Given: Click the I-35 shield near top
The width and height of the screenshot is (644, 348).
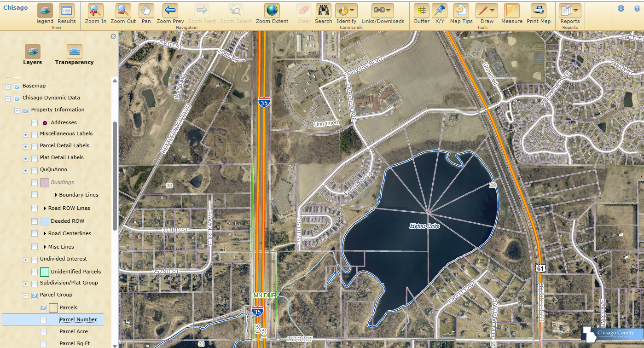Looking at the screenshot, I should pos(264,103).
